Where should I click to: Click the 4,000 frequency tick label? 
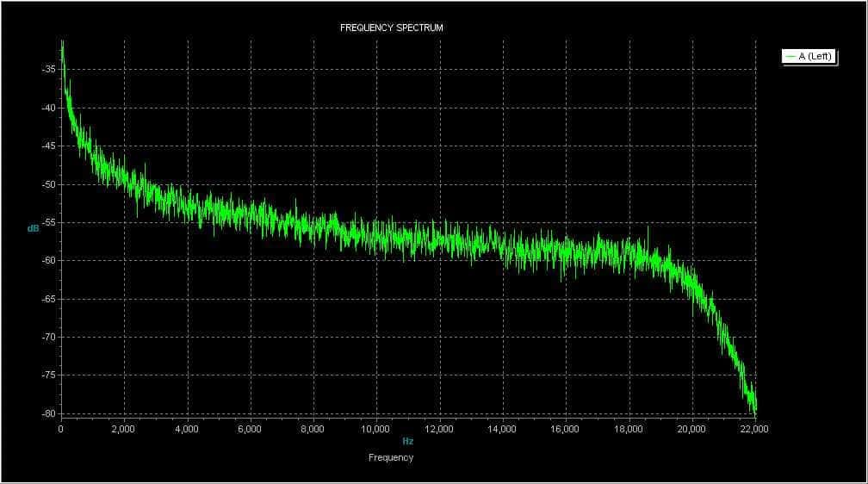(x=187, y=429)
